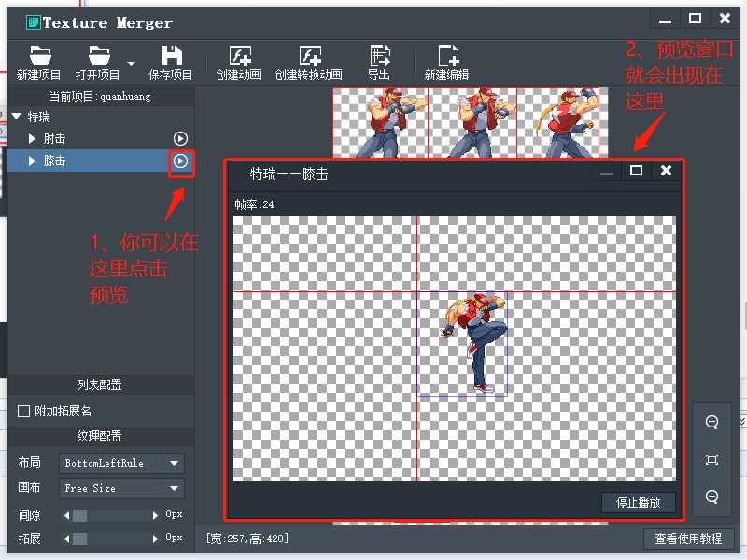
Task: Click the Texture Merger app logo icon
Action: (x=33, y=21)
